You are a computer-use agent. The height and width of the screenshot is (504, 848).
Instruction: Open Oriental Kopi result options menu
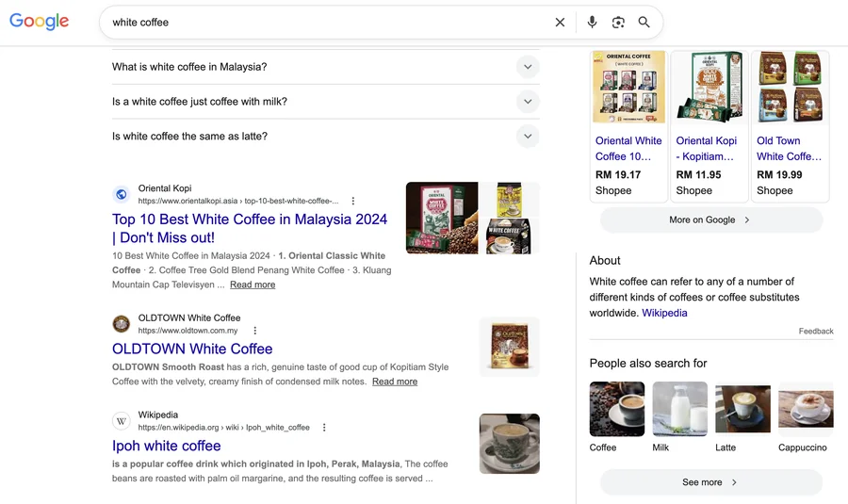tap(353, 201)
